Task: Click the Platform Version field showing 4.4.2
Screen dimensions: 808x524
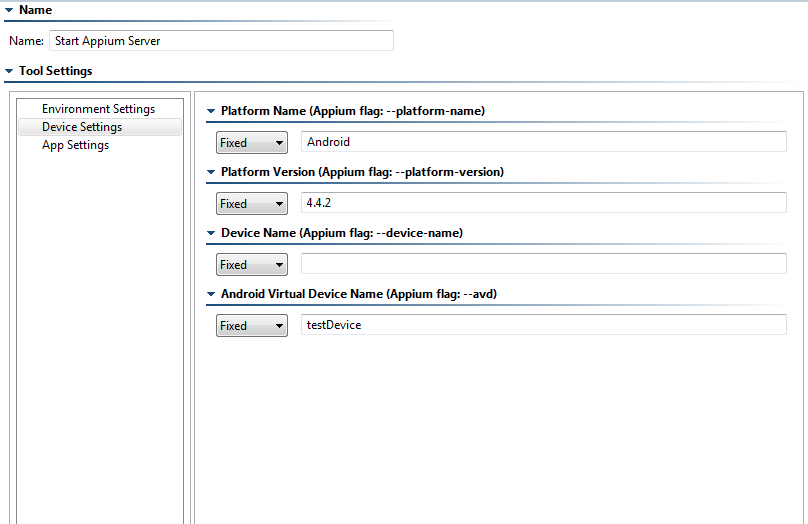Action: coord(544,202)
